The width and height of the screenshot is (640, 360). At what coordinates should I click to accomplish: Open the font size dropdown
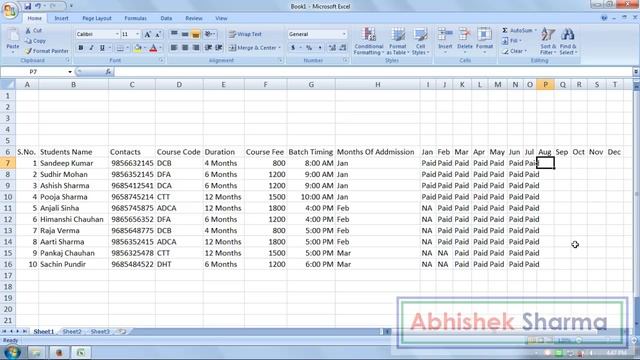coord(138,34)
